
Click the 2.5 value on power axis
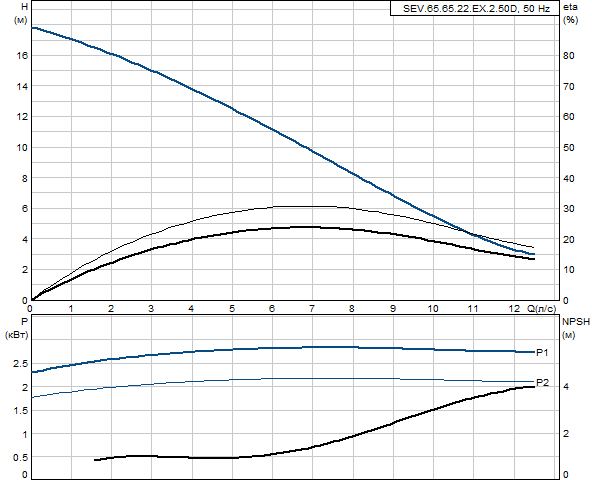(20, 364)
